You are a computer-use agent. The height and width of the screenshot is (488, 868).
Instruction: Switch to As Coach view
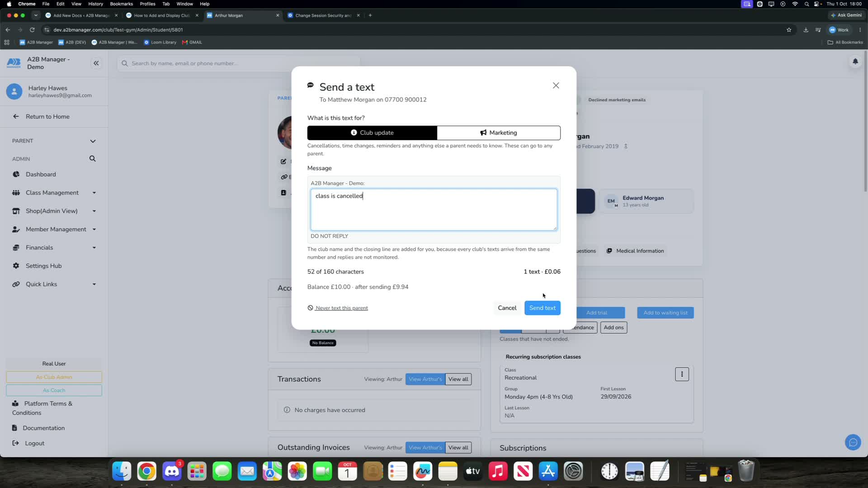click(54, 390)
